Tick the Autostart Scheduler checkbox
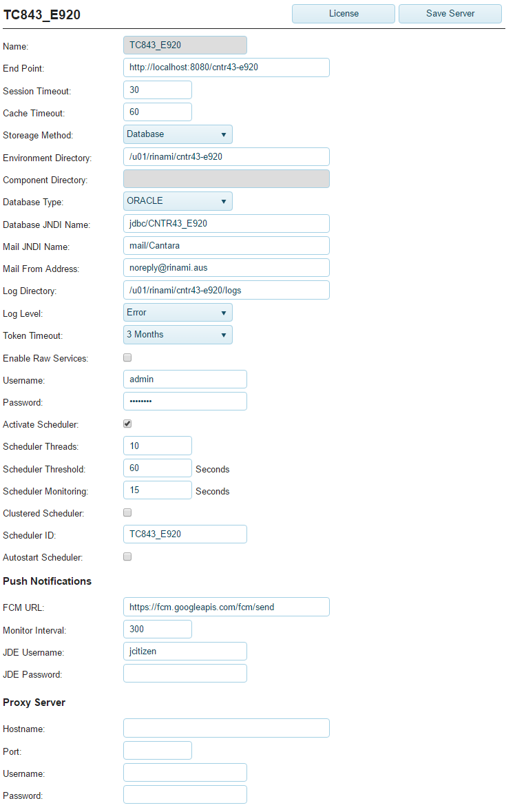 pyautogui.click(x=127, y=556)
